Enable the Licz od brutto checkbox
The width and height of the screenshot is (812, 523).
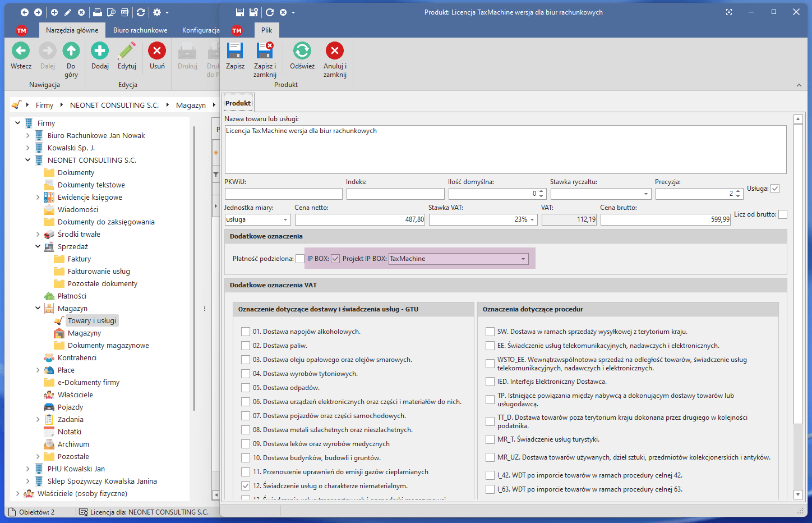[x=783, y=214]
